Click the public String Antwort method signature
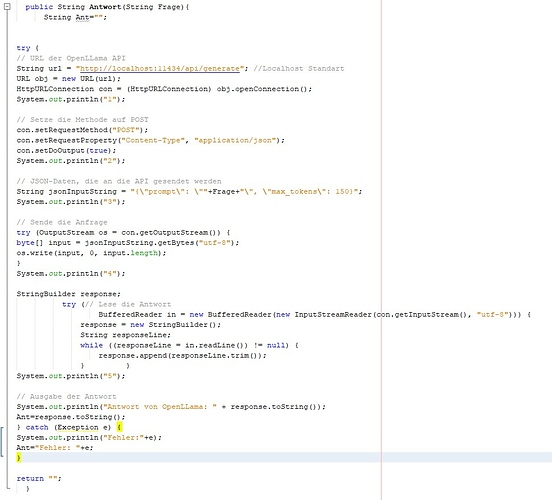The image size is (552, 500). click(107, 7)
